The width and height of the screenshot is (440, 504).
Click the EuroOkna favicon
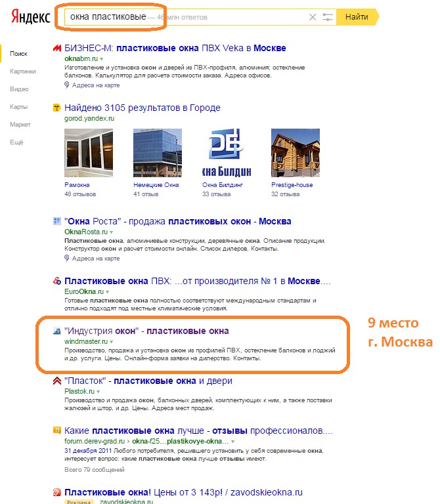[57, 281]
